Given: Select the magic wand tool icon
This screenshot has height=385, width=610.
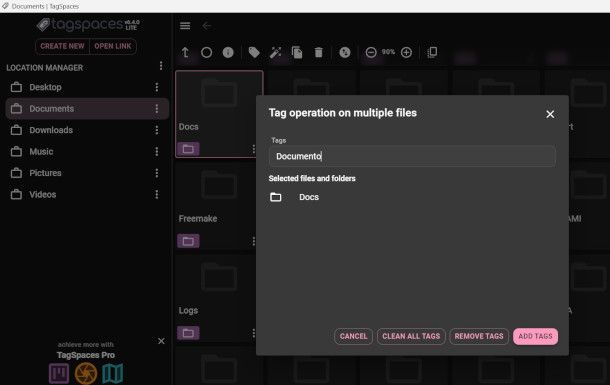Looking at the screenshot, I should coord(275,52).
